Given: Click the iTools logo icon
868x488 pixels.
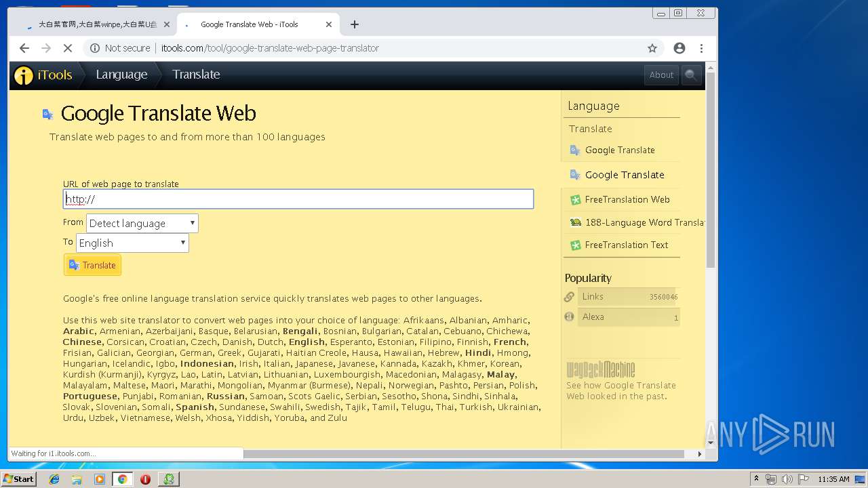Looking at the screenshot, I should [23, 75].
